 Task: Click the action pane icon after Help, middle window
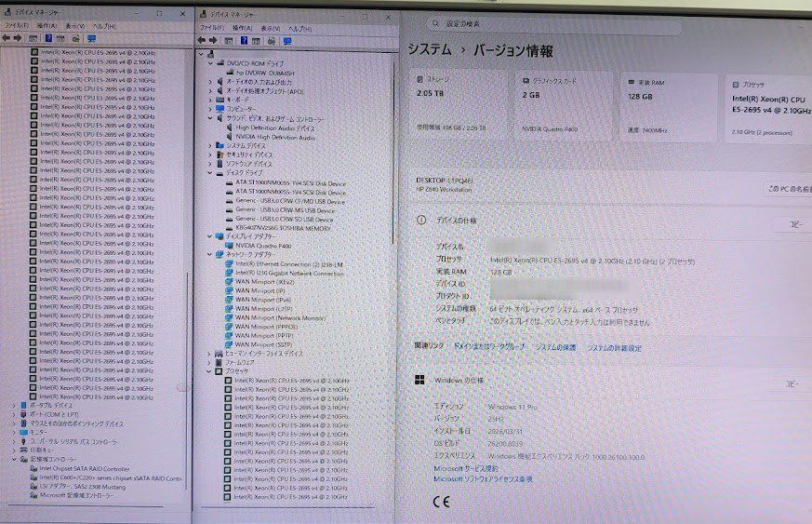point(257,41)
